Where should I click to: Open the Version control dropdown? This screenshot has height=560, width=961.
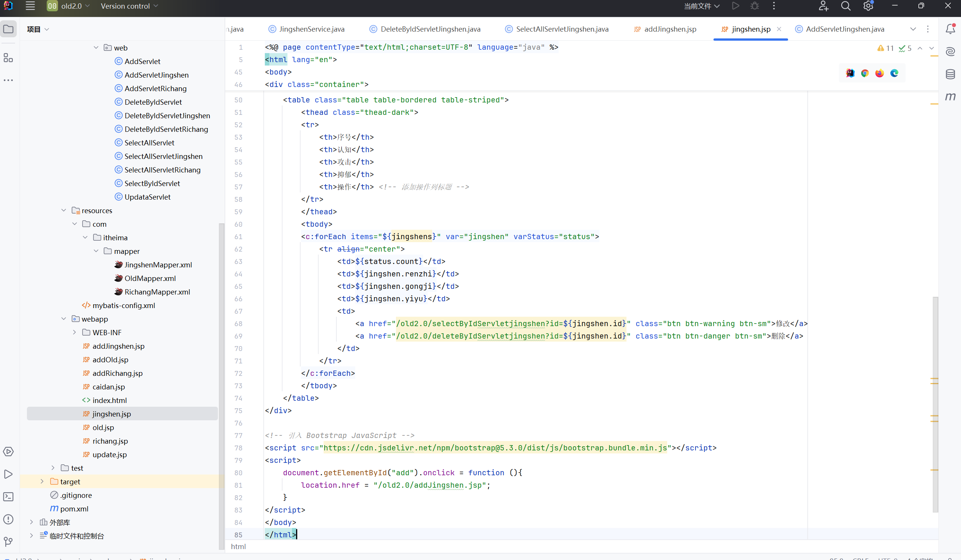click(x=129, y=6)
